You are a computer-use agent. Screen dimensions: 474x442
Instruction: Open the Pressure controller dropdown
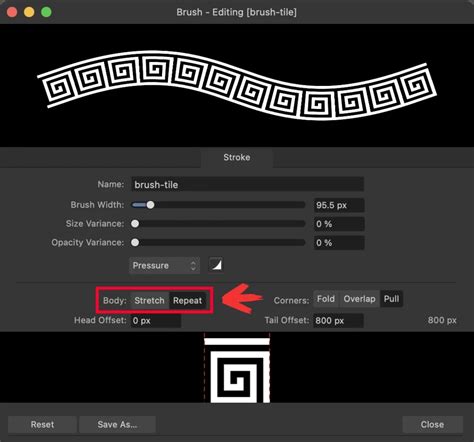click(x=164, y=265)
